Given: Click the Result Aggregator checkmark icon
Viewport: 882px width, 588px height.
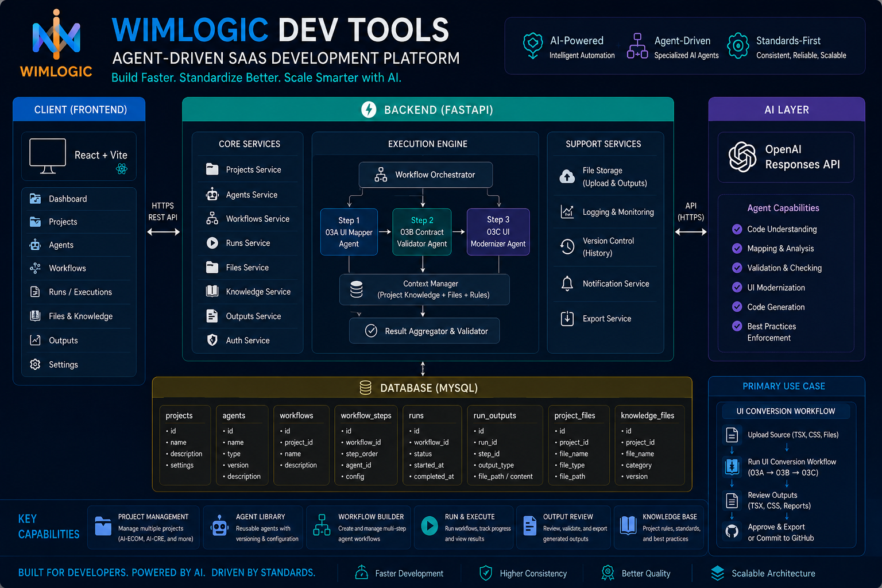Looking at the screenshot, I should pyautogui.click(x=372, y=331).
